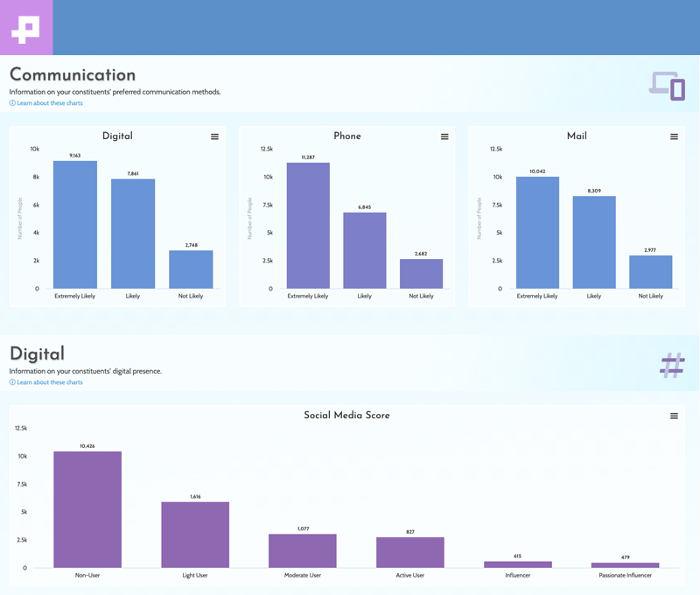Image resolution: width=700 pixels, height=595 pixels.
Task: Click the hashtag icon beside the Digital heading
Action: coord(670,367)
